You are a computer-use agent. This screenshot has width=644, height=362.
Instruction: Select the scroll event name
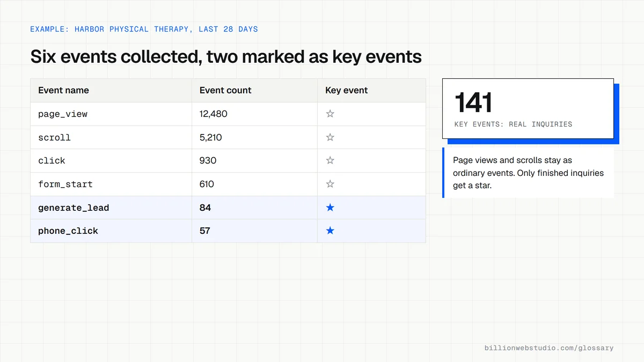point(54,137)
